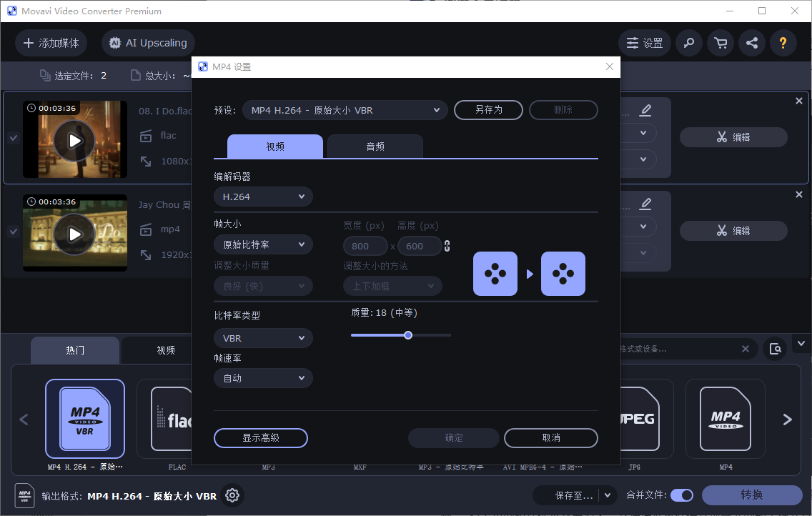The width and height of the screenshot is (812, 516).
Task: Uncheck the first file in the list
Action: 12,139
